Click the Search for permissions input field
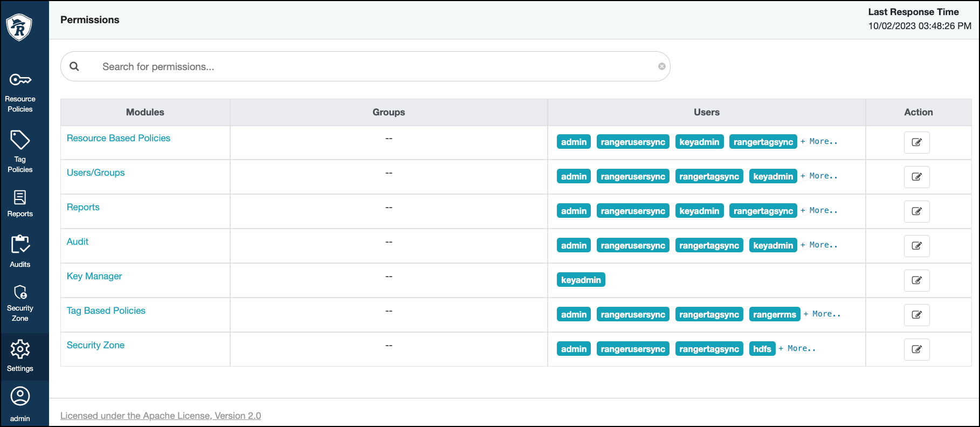Image resolution: width=980 pixels, height=427 pixels. coord(372,67)
